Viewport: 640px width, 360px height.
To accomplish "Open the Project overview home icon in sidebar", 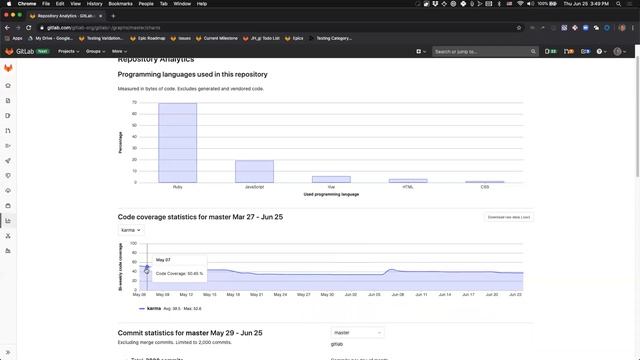I will 8,86.
